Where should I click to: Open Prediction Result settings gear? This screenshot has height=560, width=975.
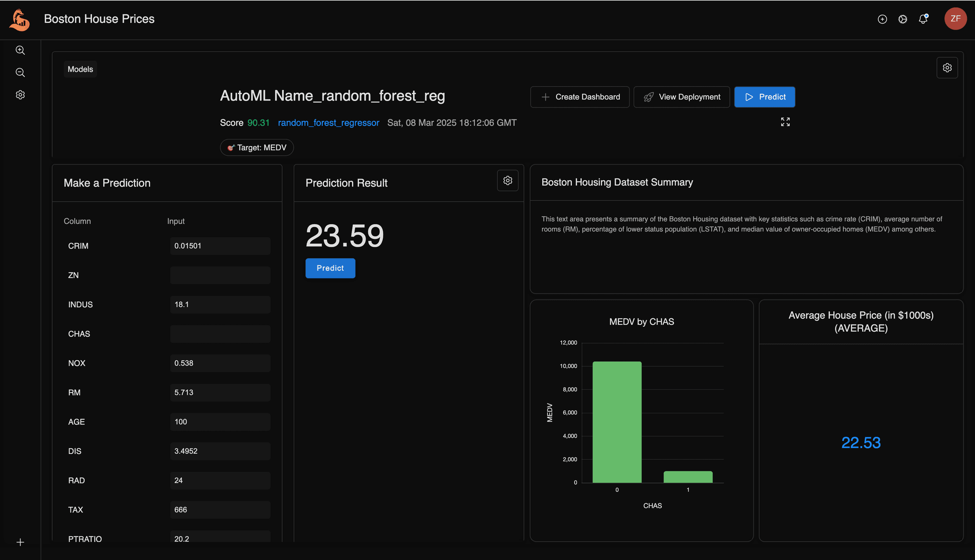point(507,180)
